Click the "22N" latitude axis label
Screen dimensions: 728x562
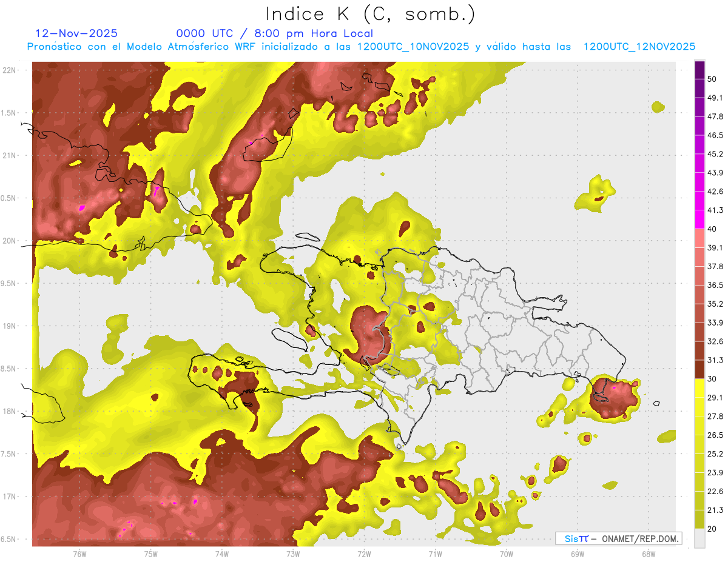[x=8, y=70]
